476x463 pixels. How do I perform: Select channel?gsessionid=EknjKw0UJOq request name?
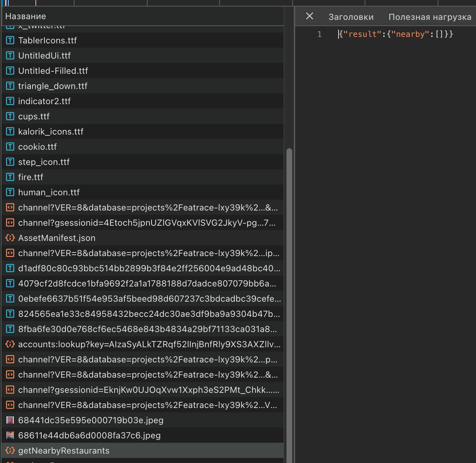point(149,390)
